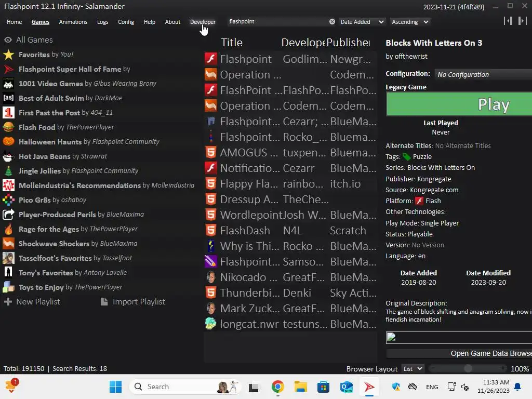Toggle the right sidebar collapse icon
The image size is (532, 399).
tap(522, 21)
